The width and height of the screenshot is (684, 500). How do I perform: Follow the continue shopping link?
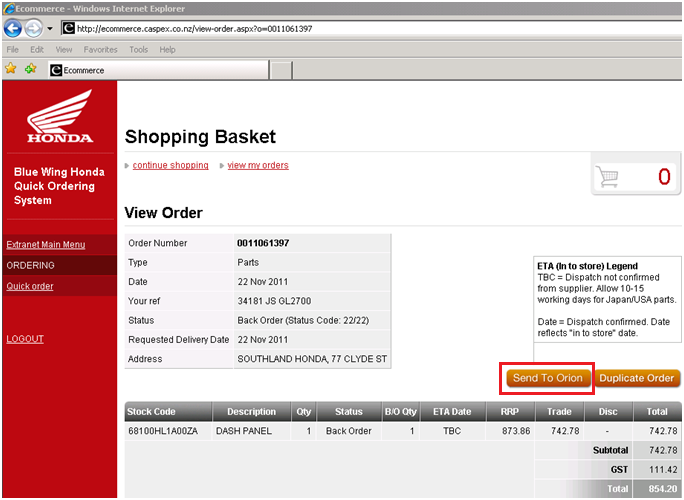pos(171,165)
